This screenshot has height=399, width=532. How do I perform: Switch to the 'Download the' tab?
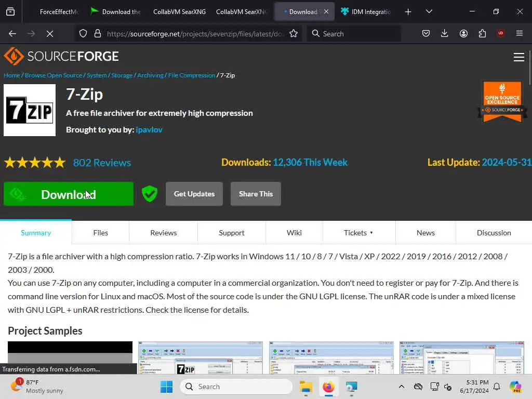click(116, 12)
